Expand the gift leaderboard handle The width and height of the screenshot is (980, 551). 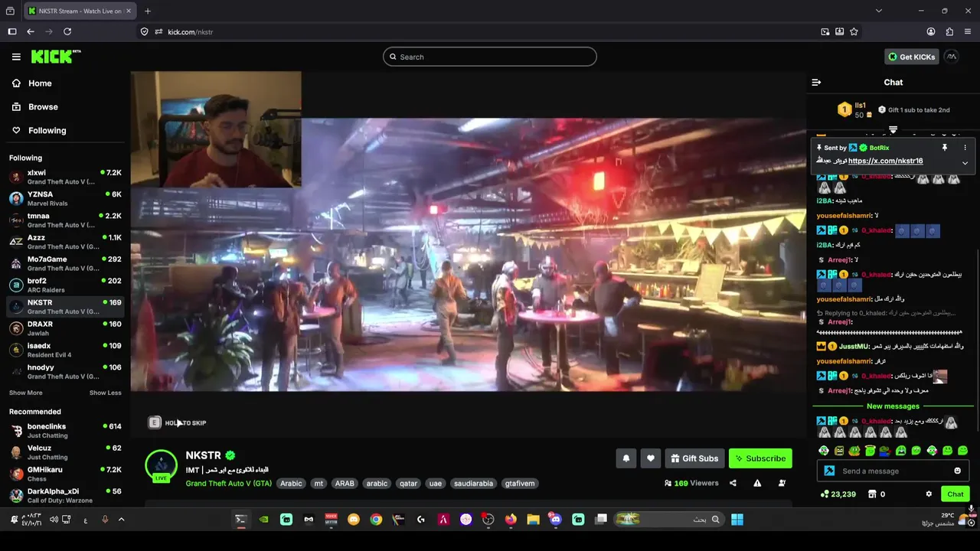(893, 130)
